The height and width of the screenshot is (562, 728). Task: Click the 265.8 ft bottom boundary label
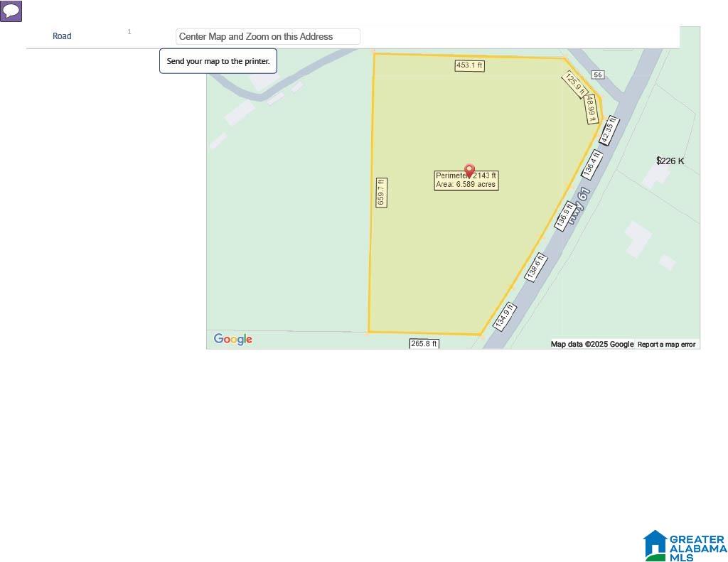point(424,344)
